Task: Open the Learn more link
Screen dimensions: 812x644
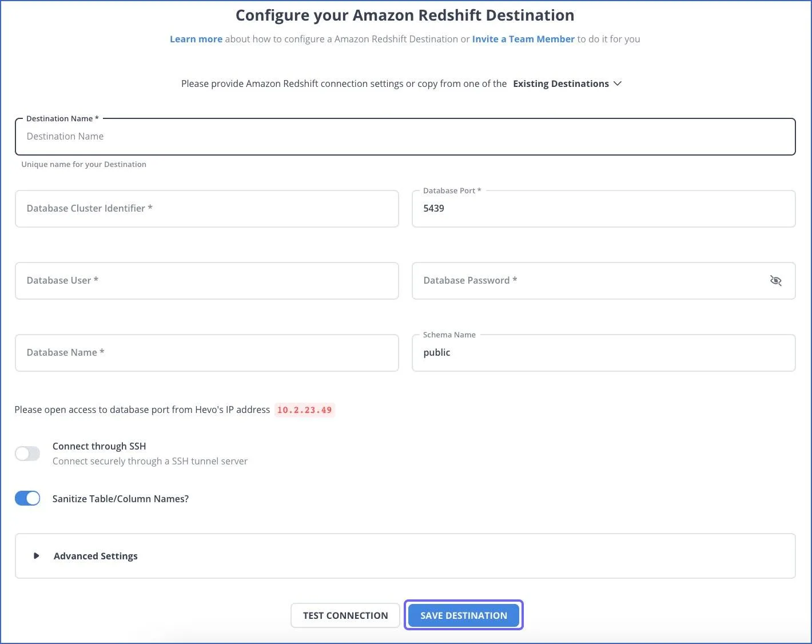Action: click(x=196, y=39)
